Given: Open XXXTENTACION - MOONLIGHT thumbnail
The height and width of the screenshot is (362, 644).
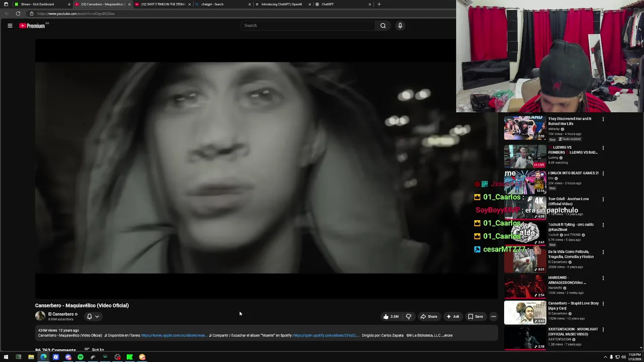Looking at the screenshot, I should [525, 338].
